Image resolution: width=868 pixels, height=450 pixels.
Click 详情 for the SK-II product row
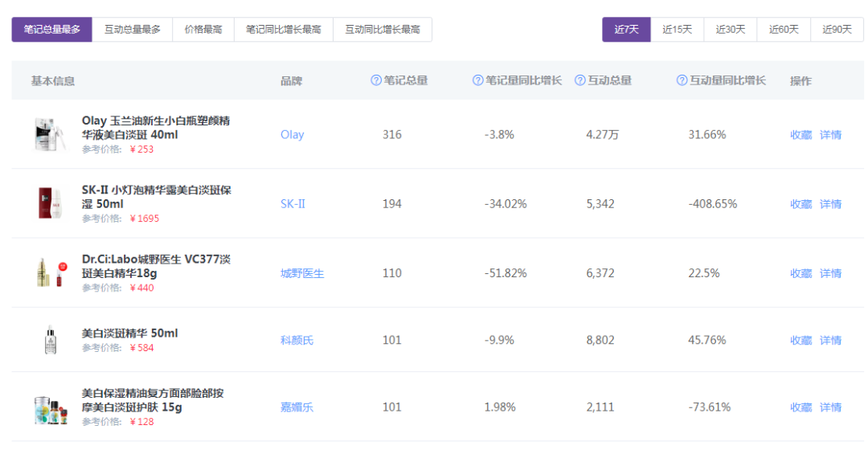(830, 203)
